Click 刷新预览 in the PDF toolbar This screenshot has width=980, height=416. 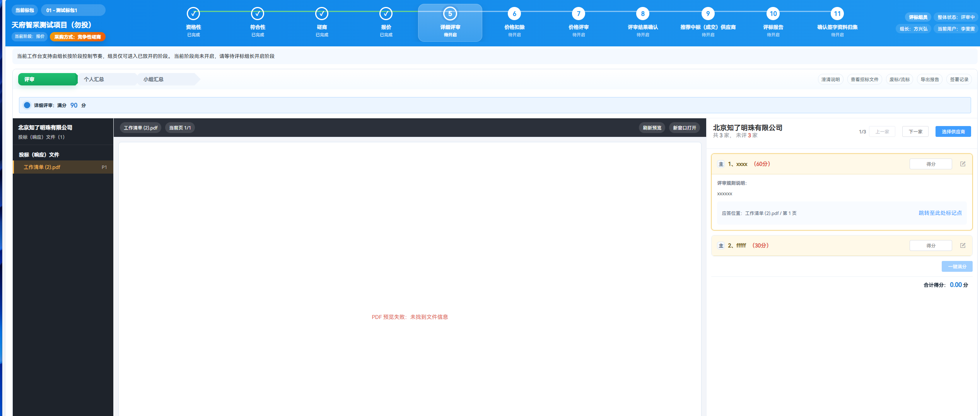tap(652, 128)
